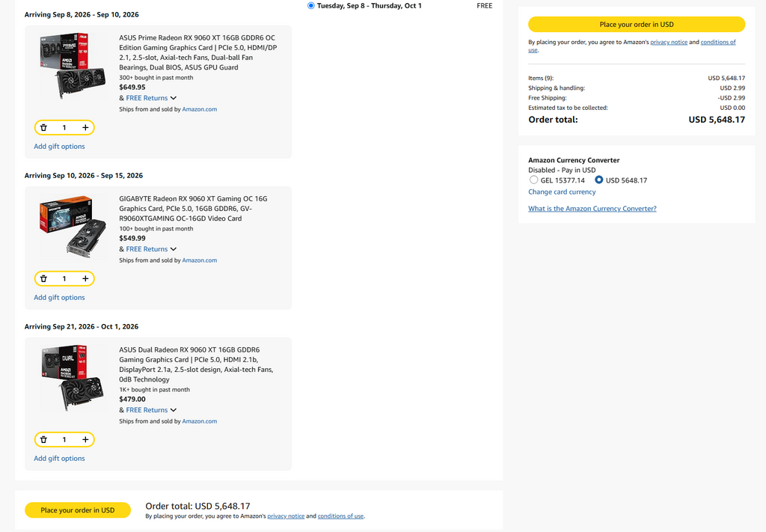Click quantity value of ASUS Dual card

coord(64,440)
